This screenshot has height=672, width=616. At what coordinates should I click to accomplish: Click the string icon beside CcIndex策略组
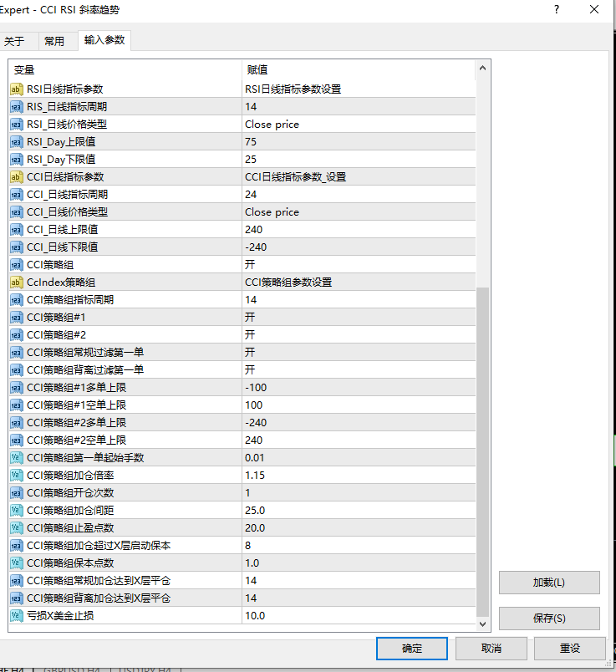tap(16, 283)
